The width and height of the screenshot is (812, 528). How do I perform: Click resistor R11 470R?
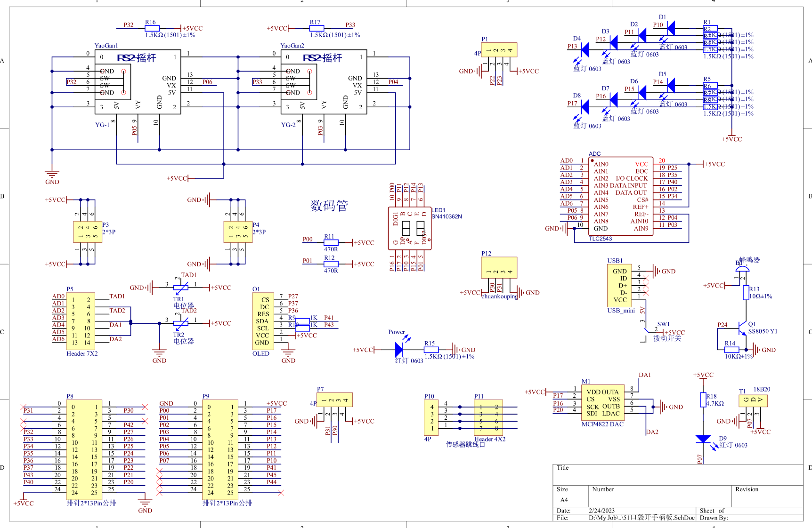[331, 243]
